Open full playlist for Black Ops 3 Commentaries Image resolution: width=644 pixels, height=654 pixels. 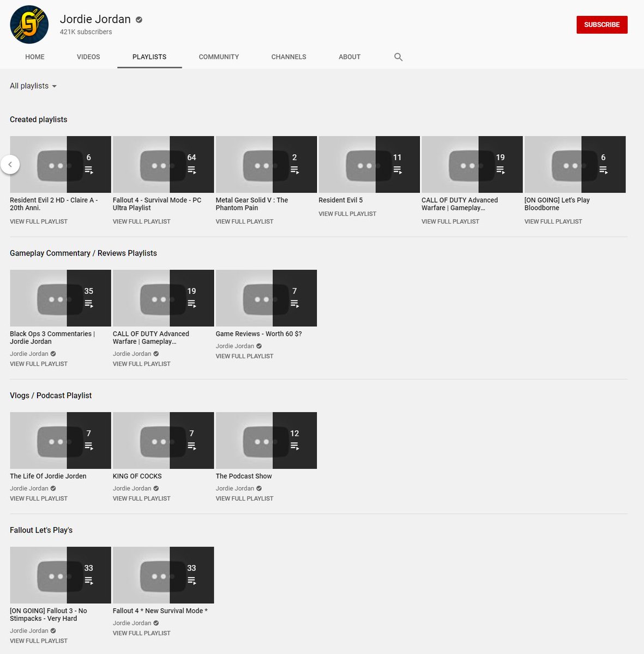pos(38,364)
